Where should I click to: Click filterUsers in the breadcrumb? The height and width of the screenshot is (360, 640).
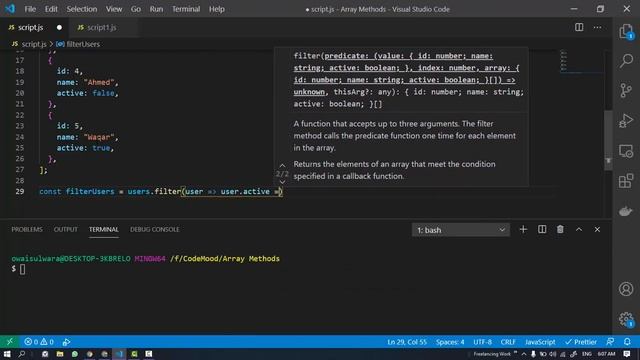tap(83, 44)
